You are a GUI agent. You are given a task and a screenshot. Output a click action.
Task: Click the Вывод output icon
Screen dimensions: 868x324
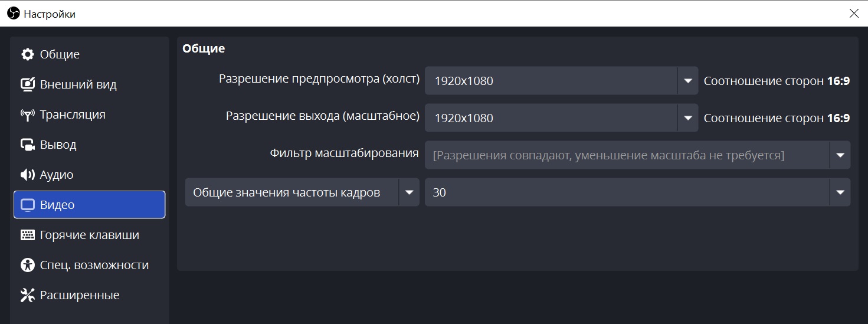(x=27, y=145)
